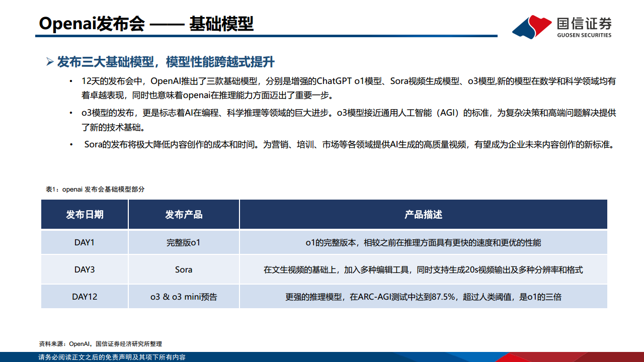Viewport: 644px width, 362px height.
Task: Select the "DAY3" table cell
Action: 85,269
